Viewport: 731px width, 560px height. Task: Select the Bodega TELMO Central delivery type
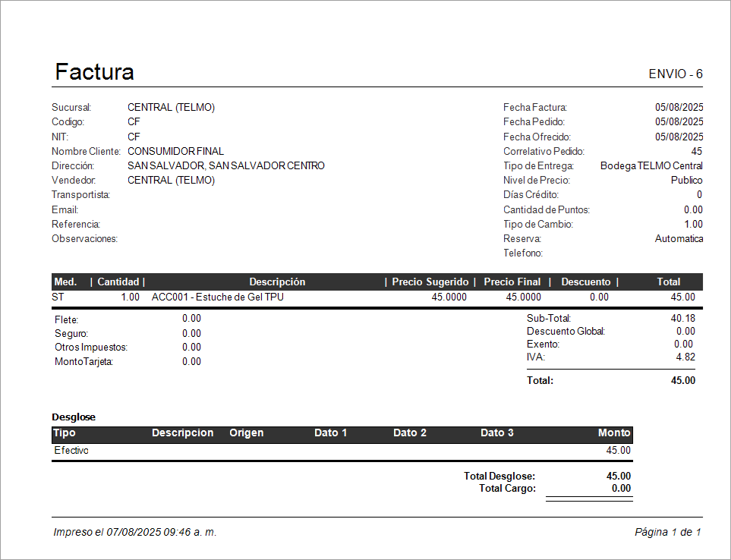tap(651, 165)
